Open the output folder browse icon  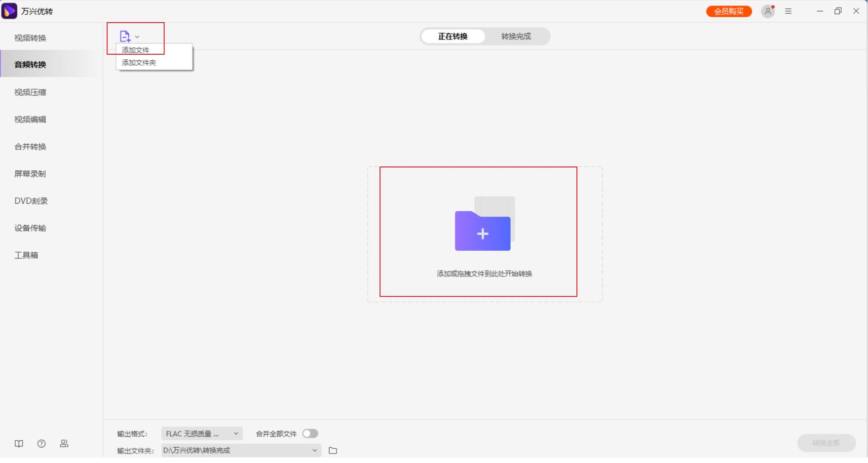point(333,450)
